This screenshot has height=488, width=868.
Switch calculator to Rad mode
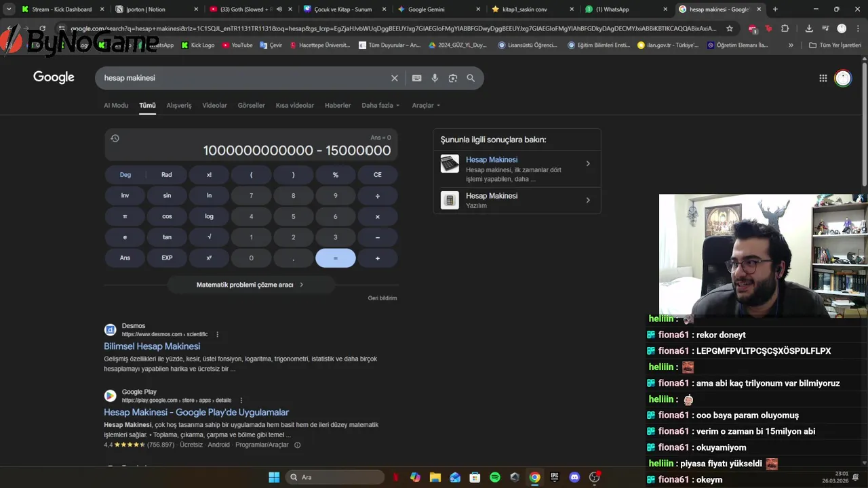pos(167,175)
